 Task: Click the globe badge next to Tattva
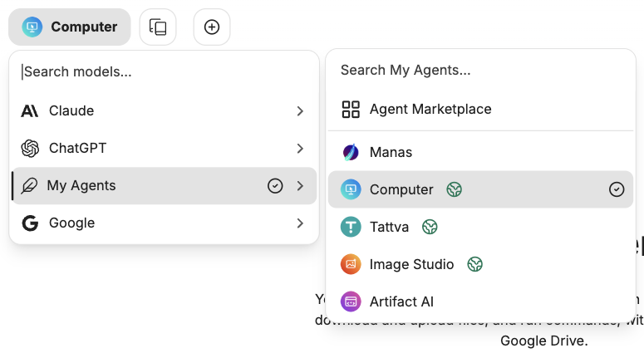point(430,227)
